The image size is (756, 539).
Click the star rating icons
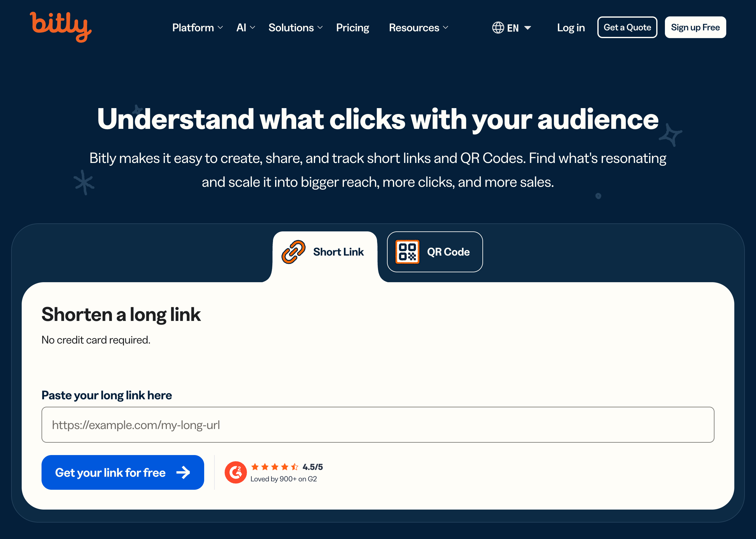coord(275,467)
